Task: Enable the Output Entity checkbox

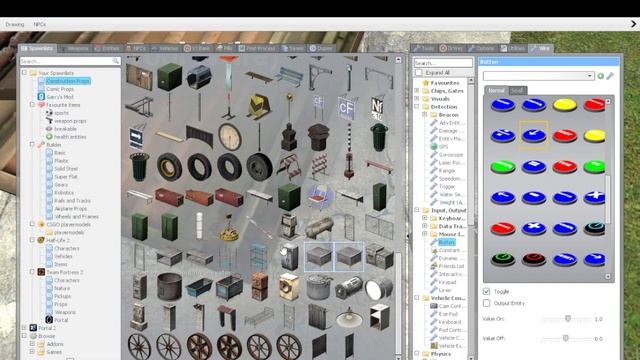Action: [x=486, y=303]
